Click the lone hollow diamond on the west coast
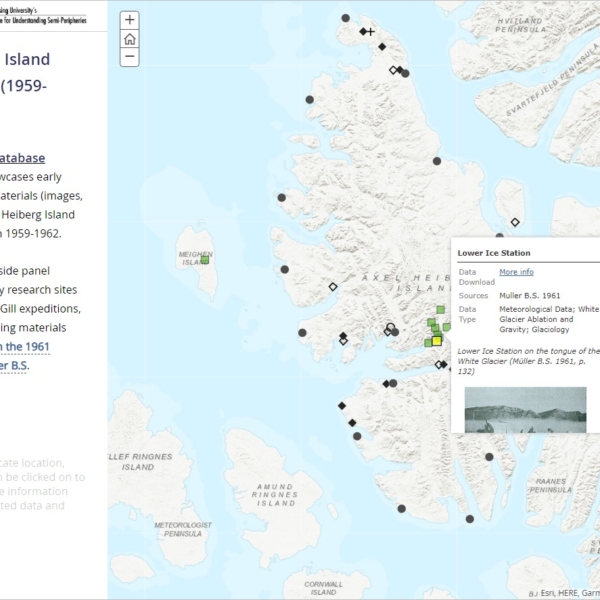 [x=333, y=287]
